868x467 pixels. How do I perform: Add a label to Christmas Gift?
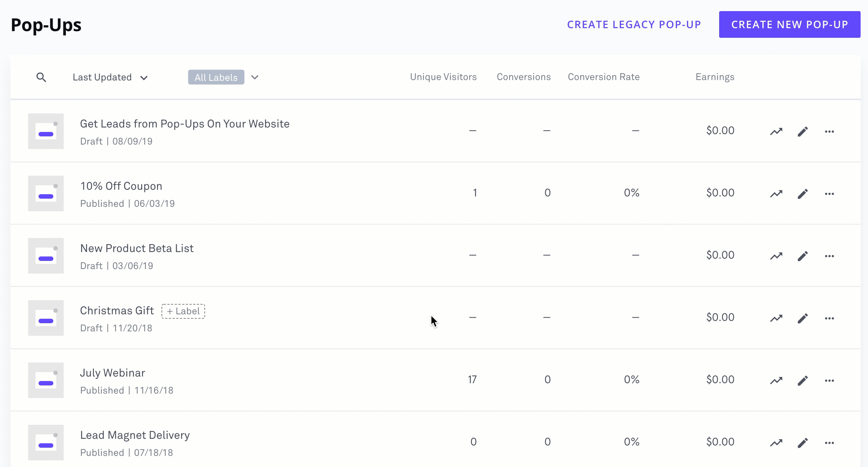183,311
